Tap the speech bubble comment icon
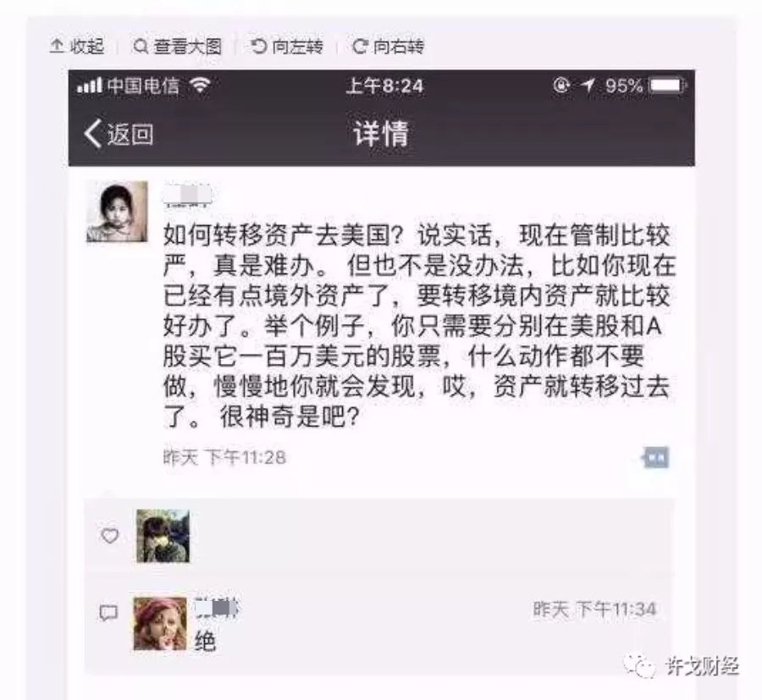Viewport: 762px width, 700px height. (108, 613)
